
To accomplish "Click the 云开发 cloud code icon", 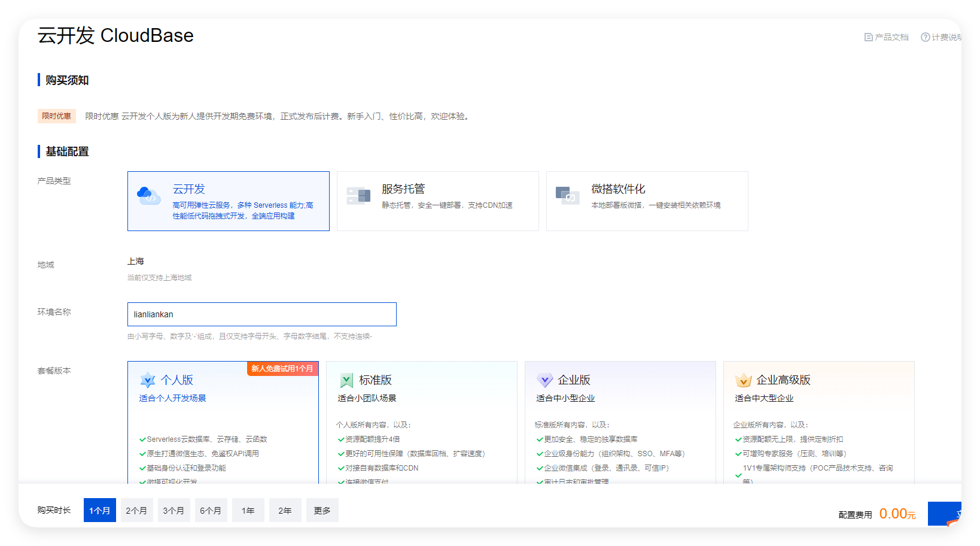I will coord(148,195).
